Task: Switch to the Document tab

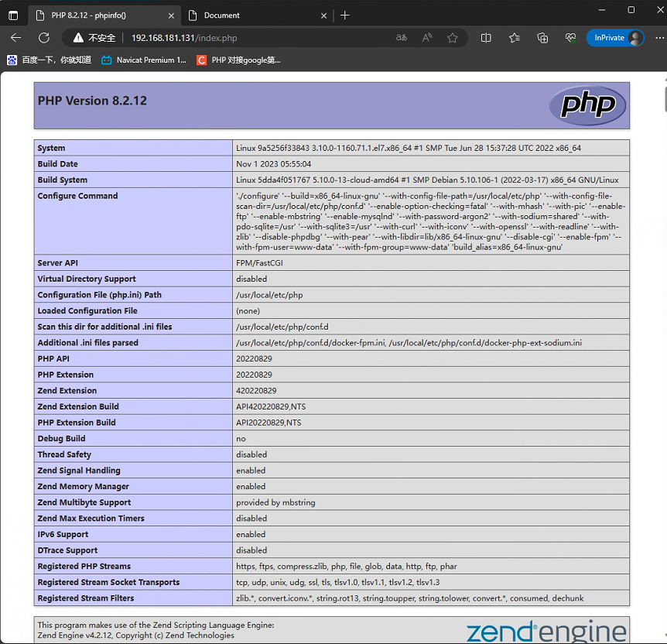Action: coord(256,15)
